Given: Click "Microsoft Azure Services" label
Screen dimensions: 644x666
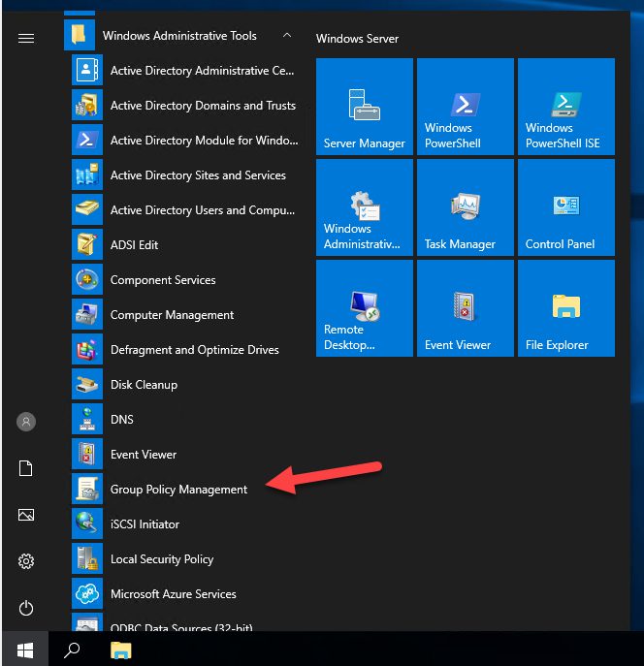Looking at the screenshot, I should pos(174,594).
